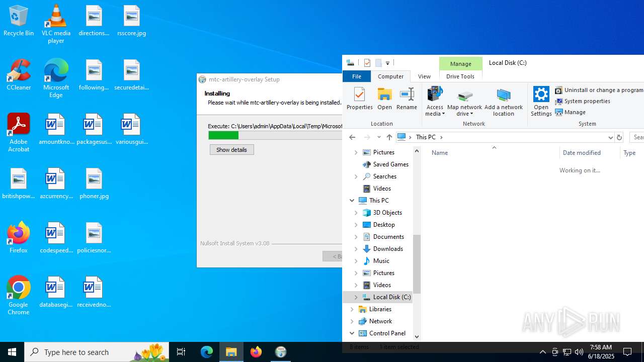Open Recent locations dropdown arrow
Viewport: 644px width, 362px height.
[379, 137]
